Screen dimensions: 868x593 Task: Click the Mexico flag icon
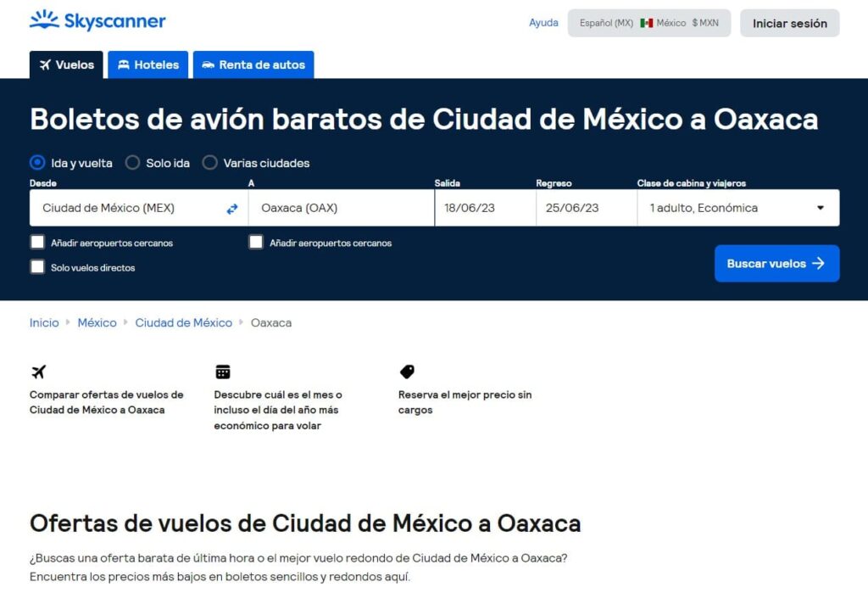[x=646, y=23]
